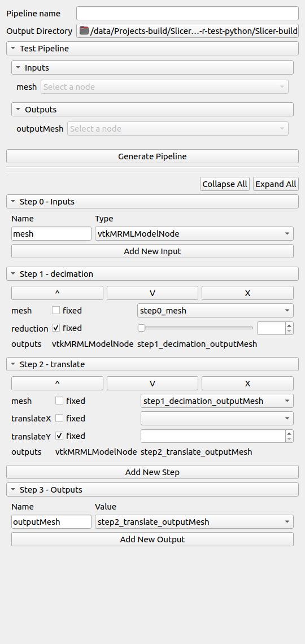
Task: Uncheck fixed checkbox for reduction
Action: point(56,328)
